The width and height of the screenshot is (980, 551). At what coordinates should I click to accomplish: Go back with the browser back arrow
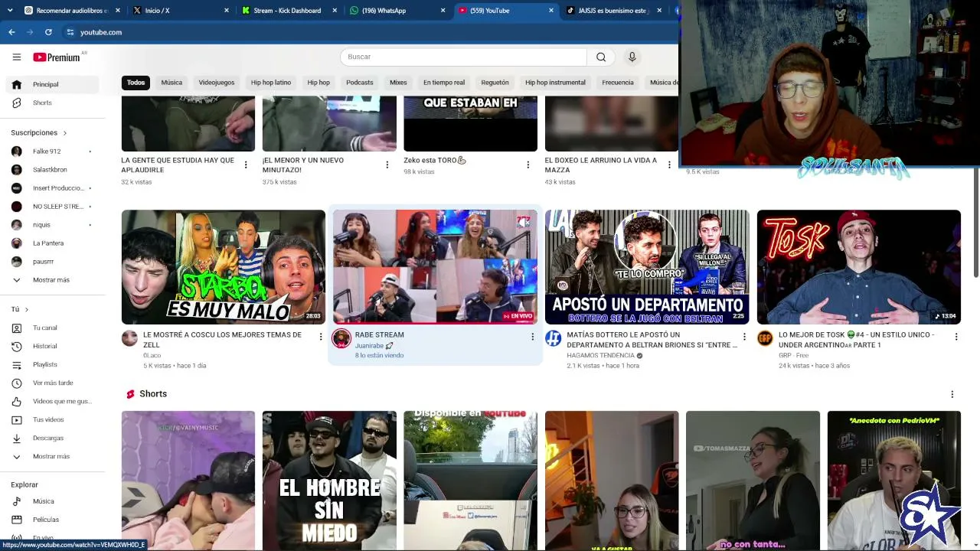click(11, 32)
